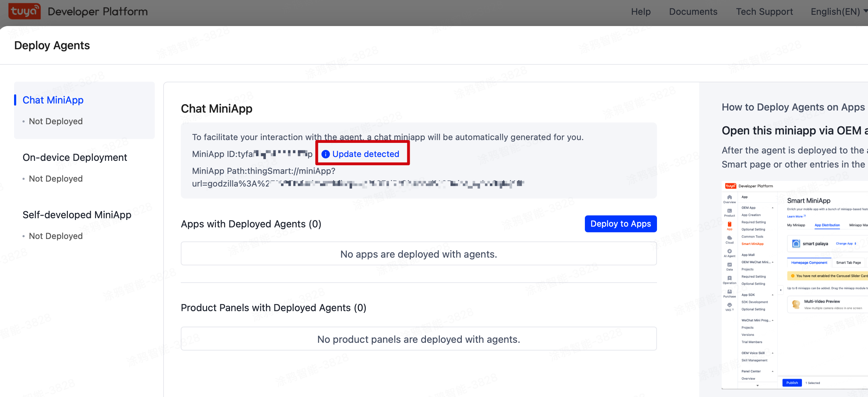The height and width of the screenshot is (397, 868).
Task: Open Tech Support in the header
Action: click(764, 12)
